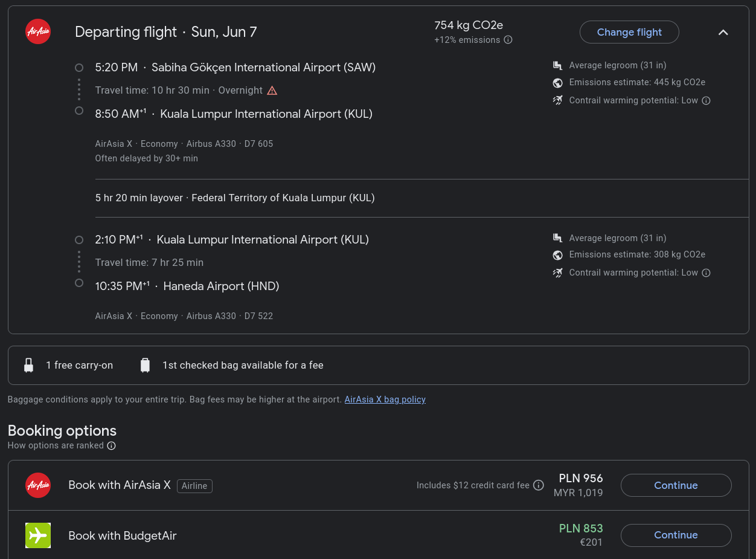
Task: Click the Often delayed by 30+ min notice
Action: click(147, 158)
